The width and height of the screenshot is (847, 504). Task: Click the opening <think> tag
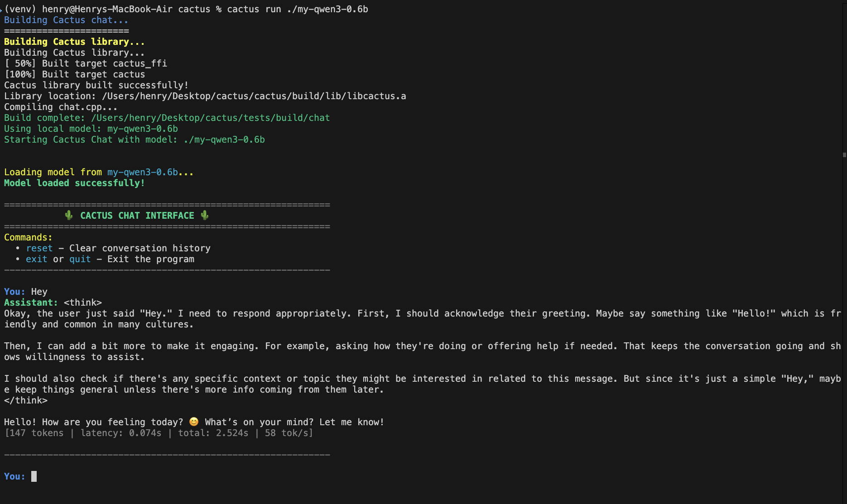click(x=82, y=302)
